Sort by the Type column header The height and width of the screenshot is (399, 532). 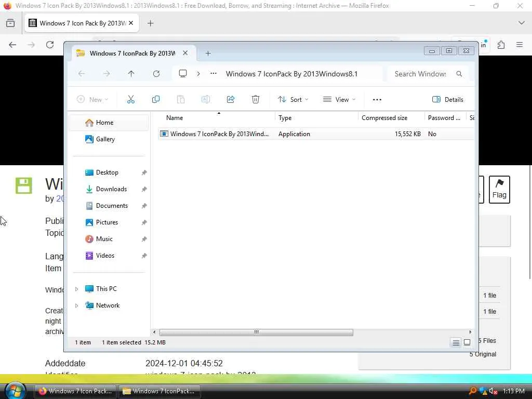tap(316, 118)
